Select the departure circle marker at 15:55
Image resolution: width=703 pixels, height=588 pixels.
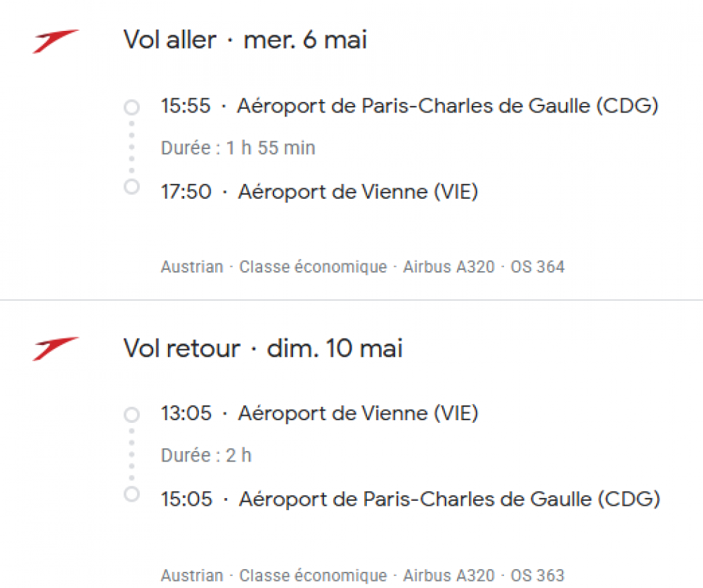(x=131, y=107)
